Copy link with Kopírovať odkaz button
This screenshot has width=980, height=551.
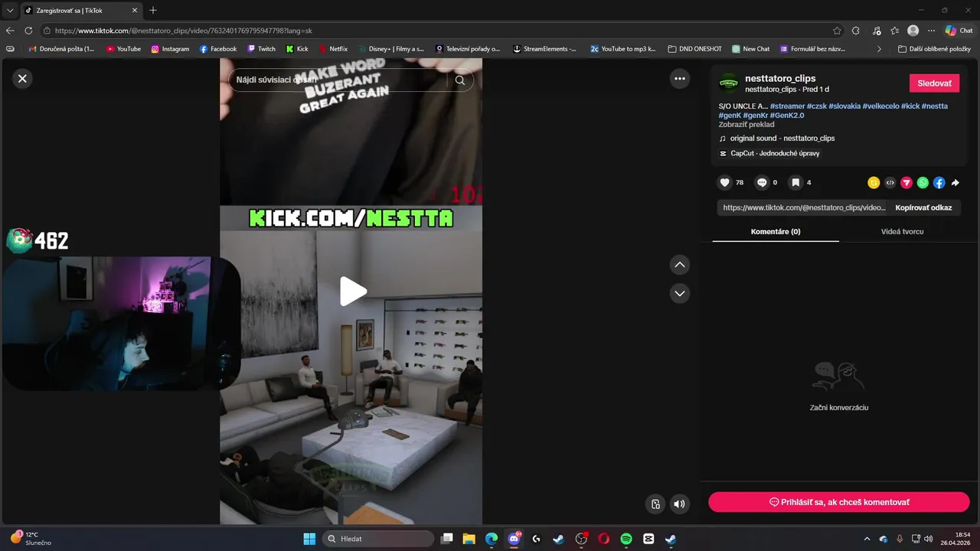(x=923, y=207)
